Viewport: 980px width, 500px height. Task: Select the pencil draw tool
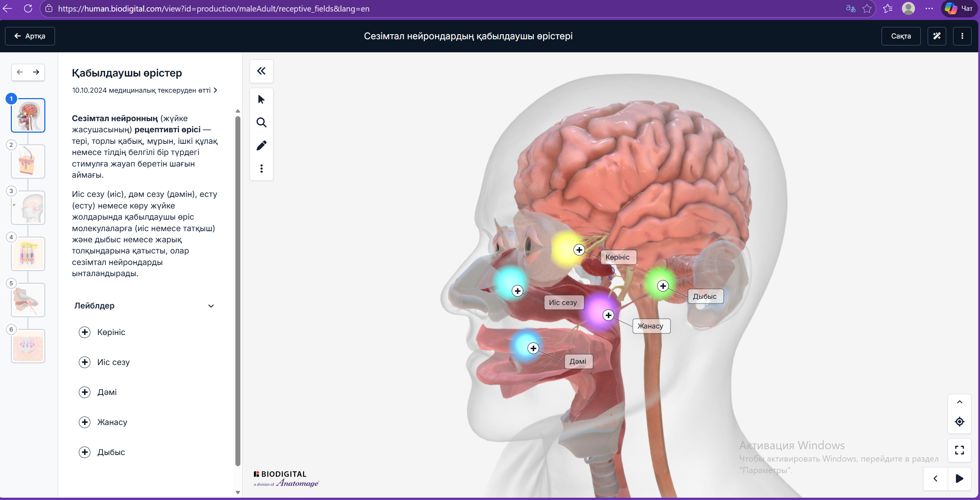[261, 145]
